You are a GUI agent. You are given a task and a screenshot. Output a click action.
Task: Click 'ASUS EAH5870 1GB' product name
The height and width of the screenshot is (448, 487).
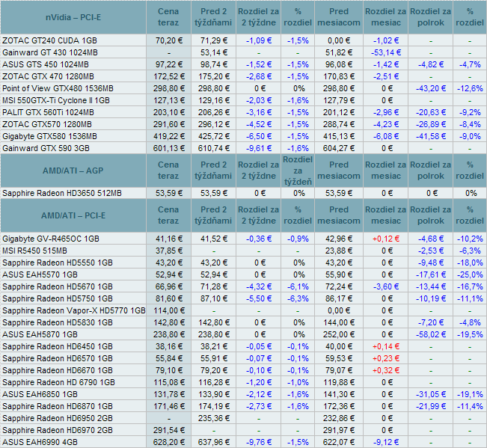(x=40, y=334)
